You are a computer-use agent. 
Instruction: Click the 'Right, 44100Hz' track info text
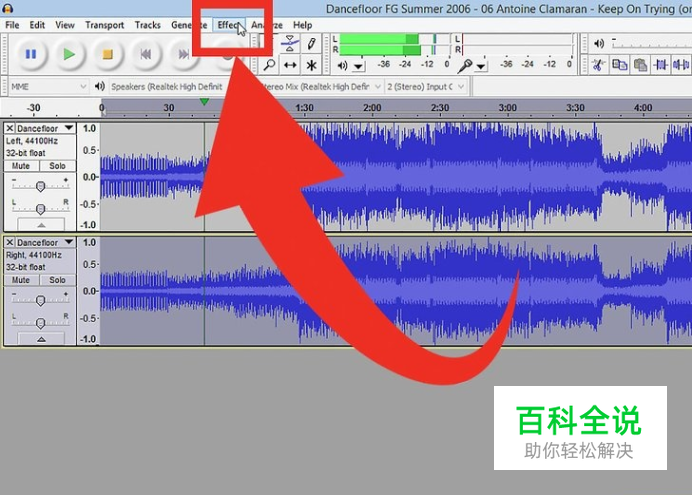pyautogui.click(x=34, y=255)
